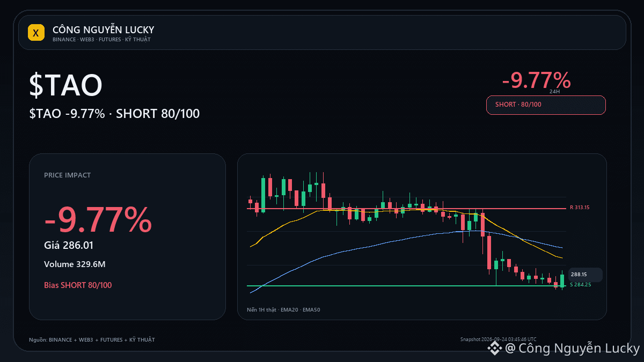644x362 pixels.
Task: Click the large red -9.77% in price panel
Action: [x=98, y=220]
